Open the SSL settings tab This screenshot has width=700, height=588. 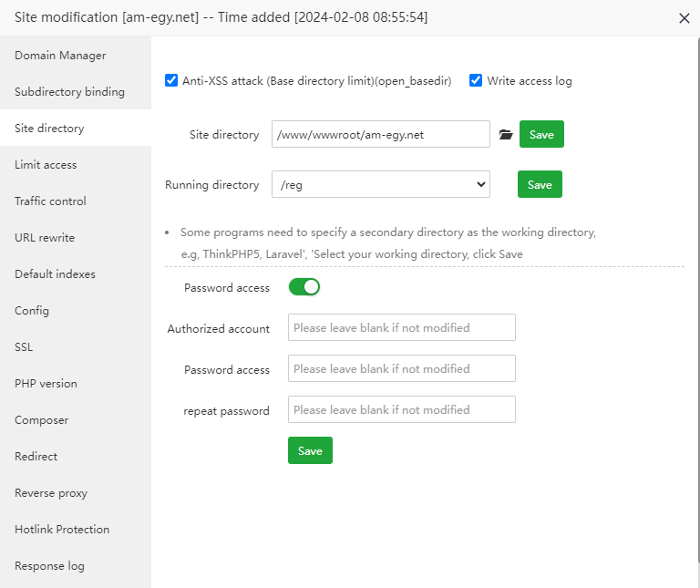pyautogui.click(x=25, y=347)
